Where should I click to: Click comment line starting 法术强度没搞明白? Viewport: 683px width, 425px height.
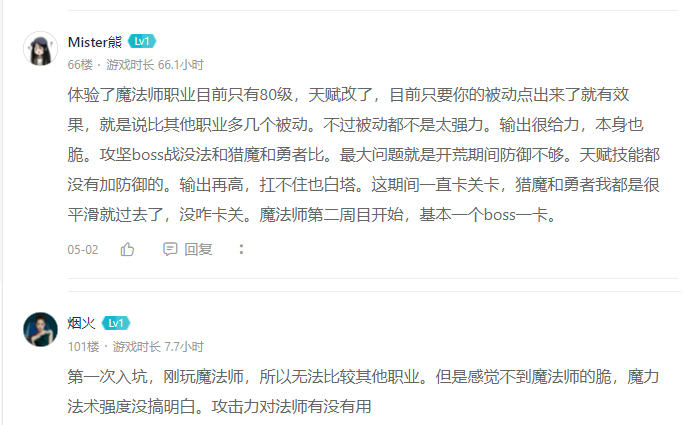coord(220,406)
